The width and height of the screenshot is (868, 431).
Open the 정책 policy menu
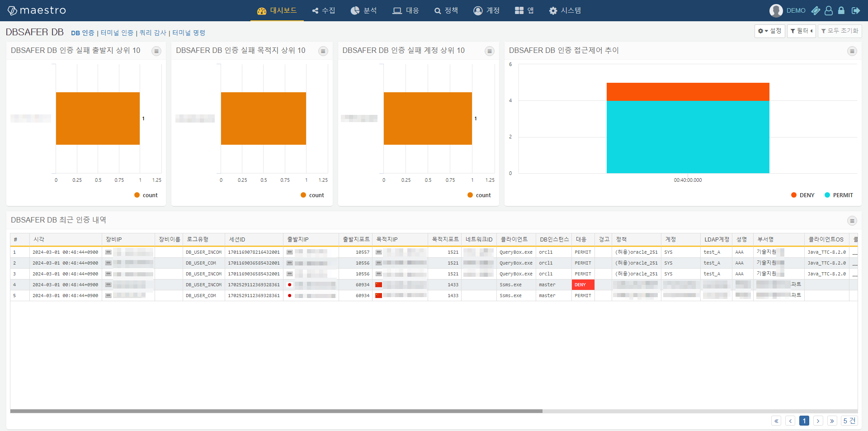point(446,10)
